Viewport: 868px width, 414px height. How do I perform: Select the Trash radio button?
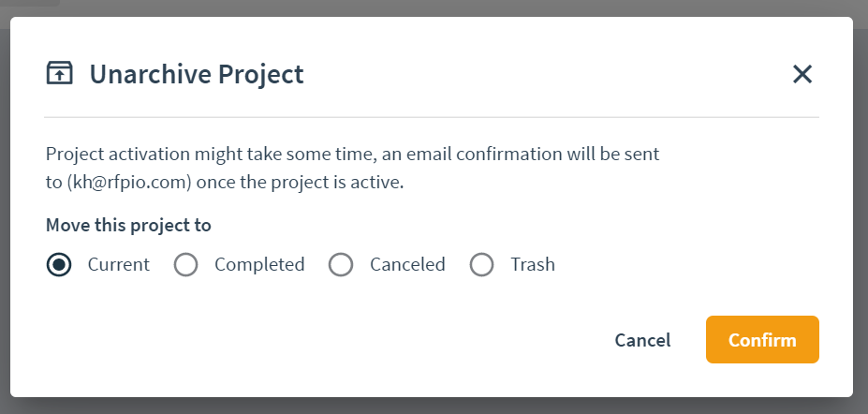tap(481, 265)
